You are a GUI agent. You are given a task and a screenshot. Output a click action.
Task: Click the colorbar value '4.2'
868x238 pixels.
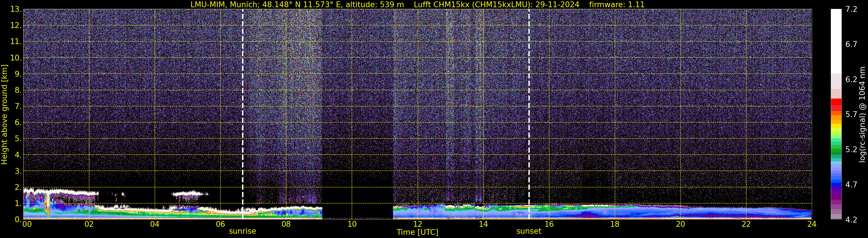[851, 220]
